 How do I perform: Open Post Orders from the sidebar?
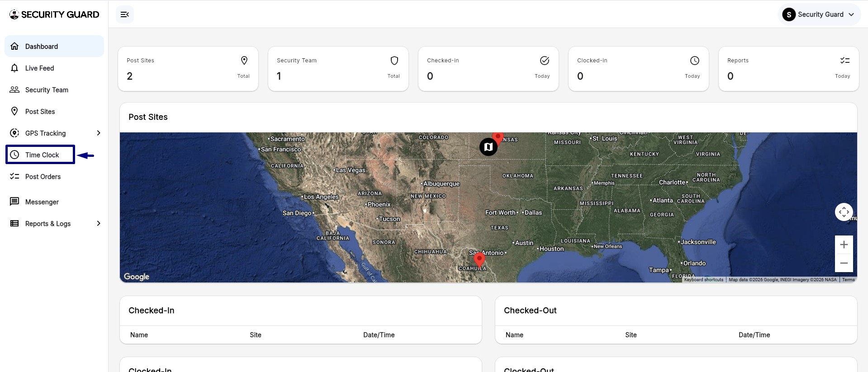54,176
